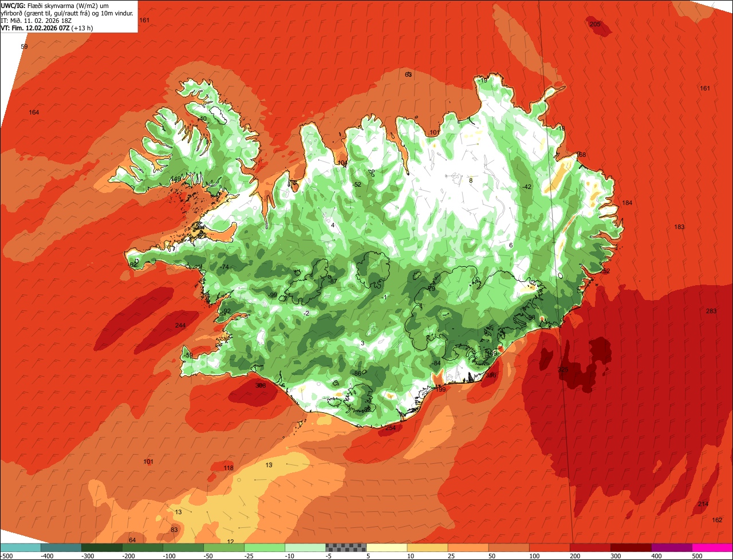
Task: Click the '306' value off the southwest coast
Action: click(x=261, y=385)
